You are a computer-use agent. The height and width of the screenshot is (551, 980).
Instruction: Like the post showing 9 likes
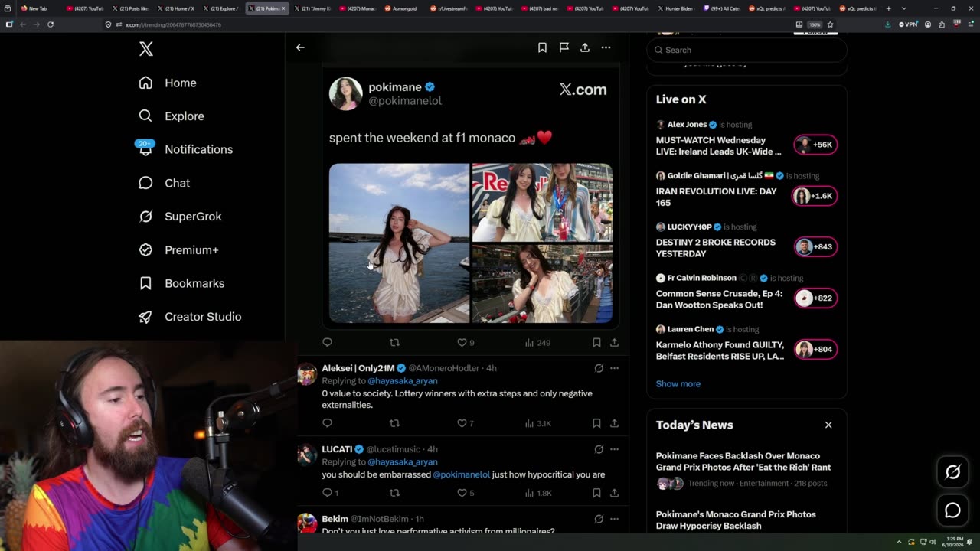(x=465, y=343)
